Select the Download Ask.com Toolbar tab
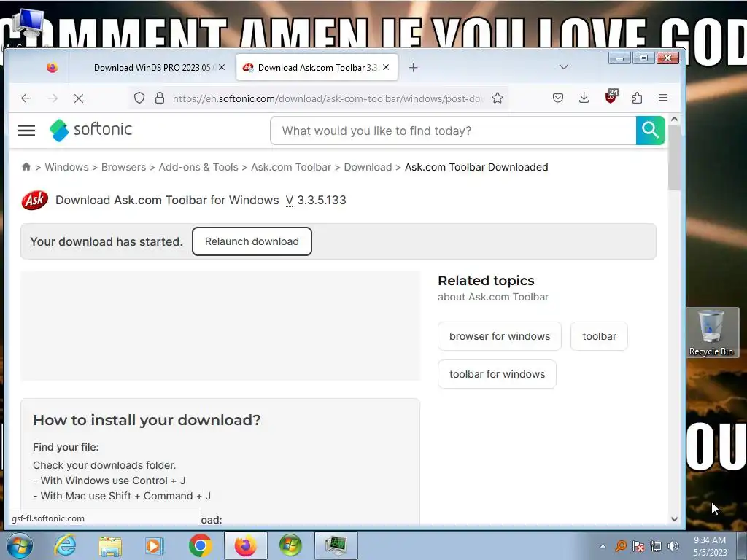The width and height of the screenshot is (747, 560). coord(317,68)
